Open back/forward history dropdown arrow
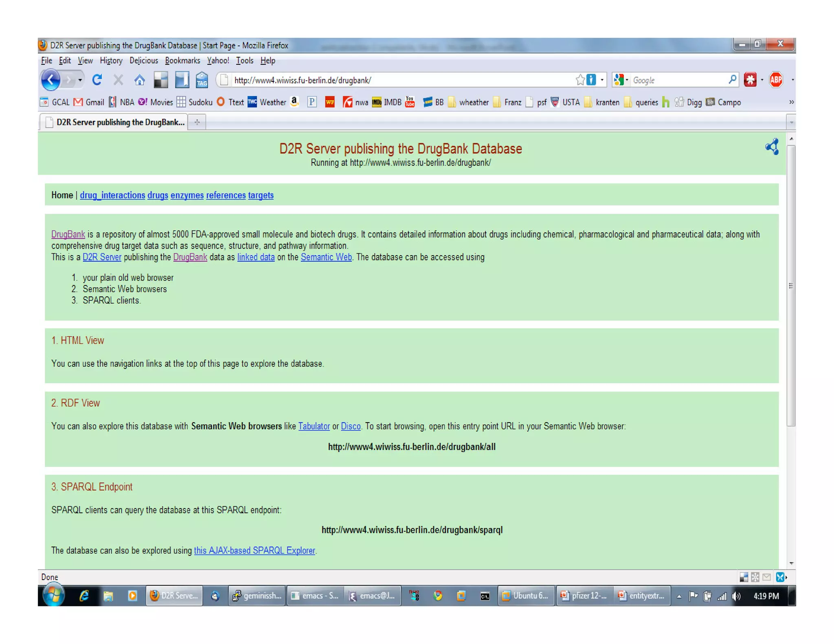The width and height of the screenshot is (834, 644). pos(80,80)
